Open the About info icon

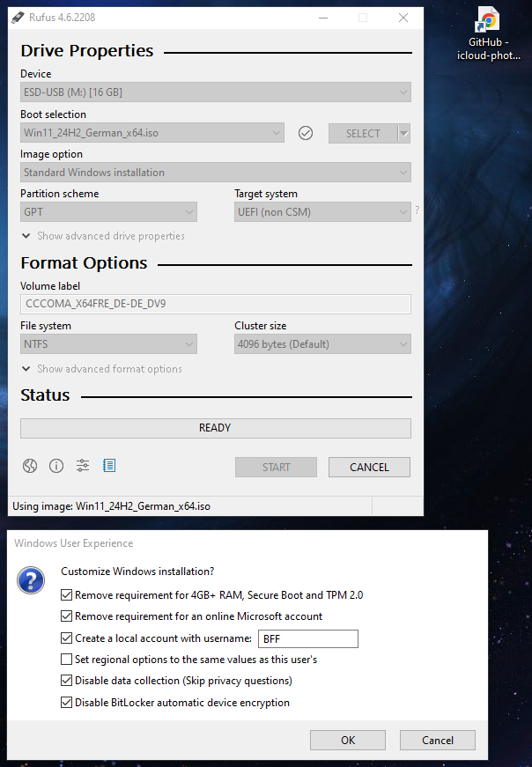[x=56, y=466]
